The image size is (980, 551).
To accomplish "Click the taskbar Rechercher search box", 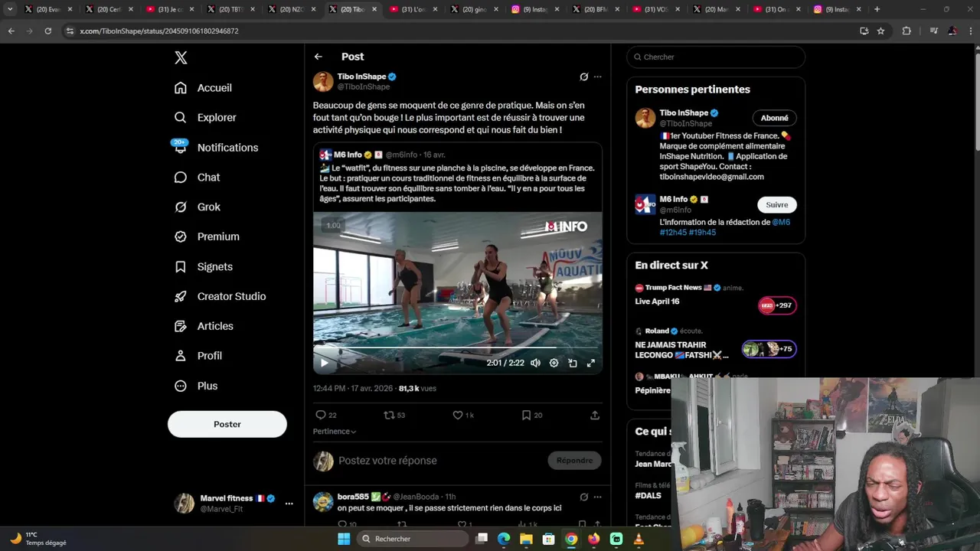I will click(x=413, y=539).
